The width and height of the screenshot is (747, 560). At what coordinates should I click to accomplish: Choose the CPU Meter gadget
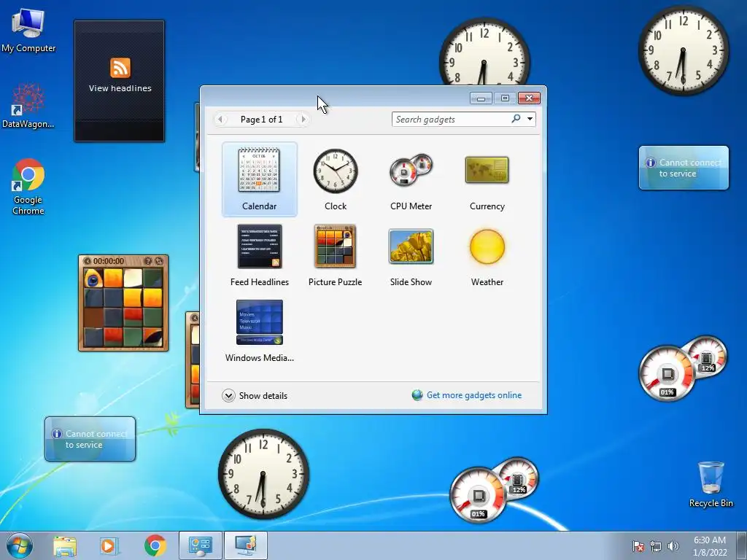(x=411, y=170)
